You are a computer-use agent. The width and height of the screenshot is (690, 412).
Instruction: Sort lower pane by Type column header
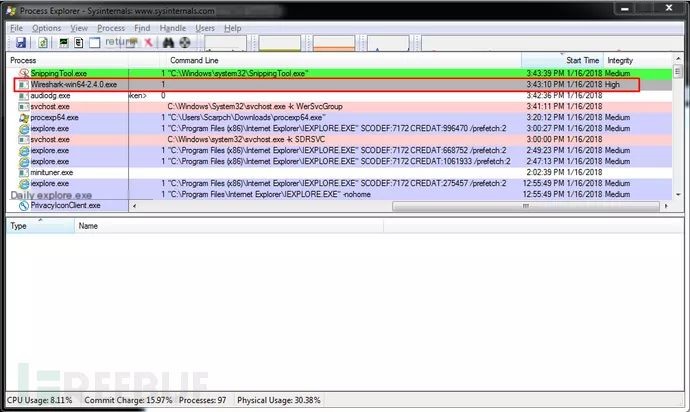pos(40,226)
